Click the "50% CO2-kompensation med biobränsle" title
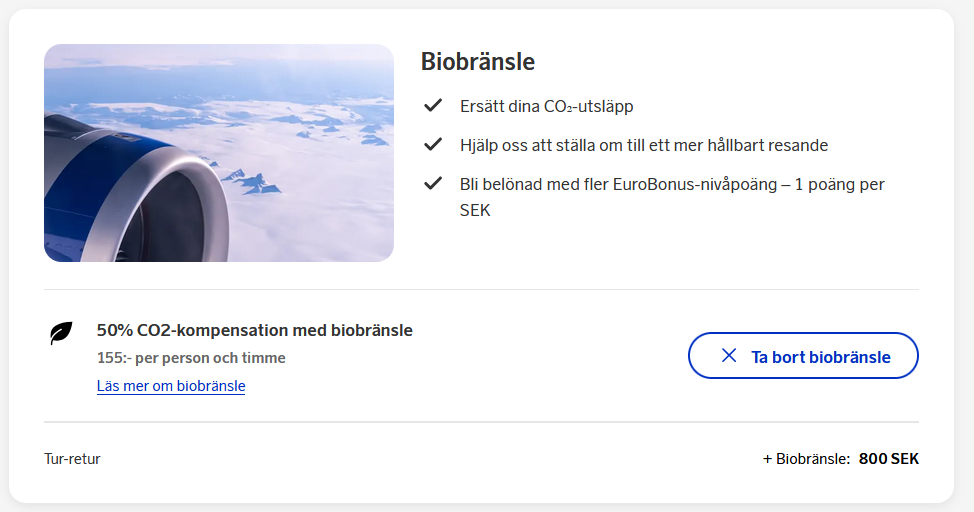This screenshot has width=974, height=512. click(254, 330)
